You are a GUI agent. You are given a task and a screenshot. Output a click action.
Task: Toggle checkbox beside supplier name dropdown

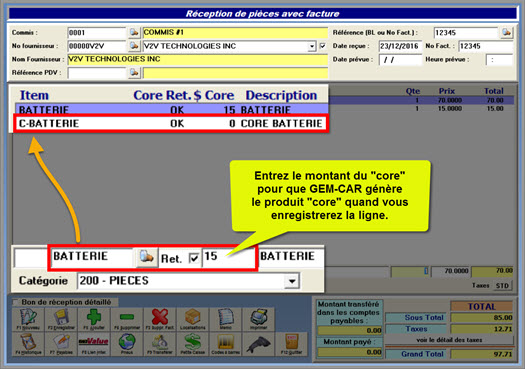pyautogui.click(x=322, y=46)
